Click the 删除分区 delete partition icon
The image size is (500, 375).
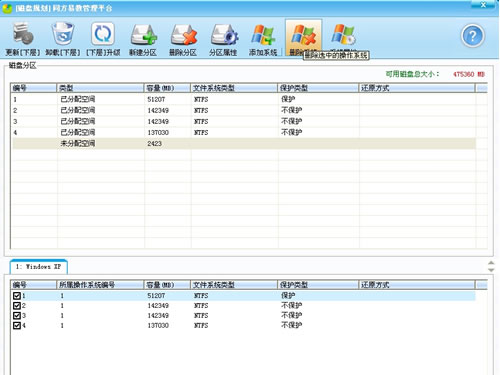(183, 35)
